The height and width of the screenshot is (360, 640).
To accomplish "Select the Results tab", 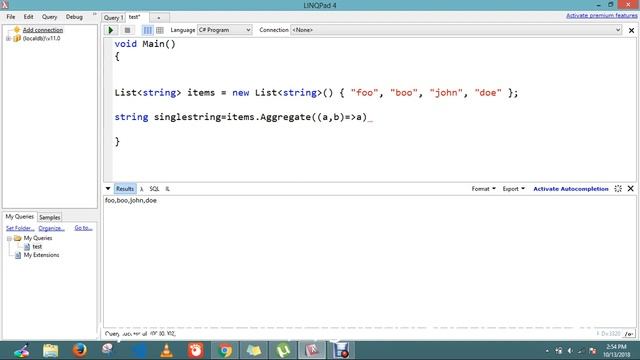I will 125,189.
